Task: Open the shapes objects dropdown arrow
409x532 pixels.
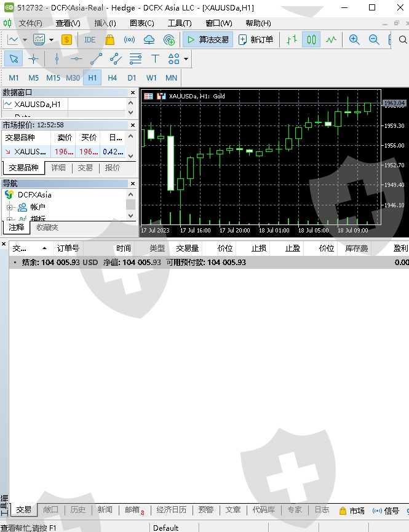Action: [x=186, y=59]
